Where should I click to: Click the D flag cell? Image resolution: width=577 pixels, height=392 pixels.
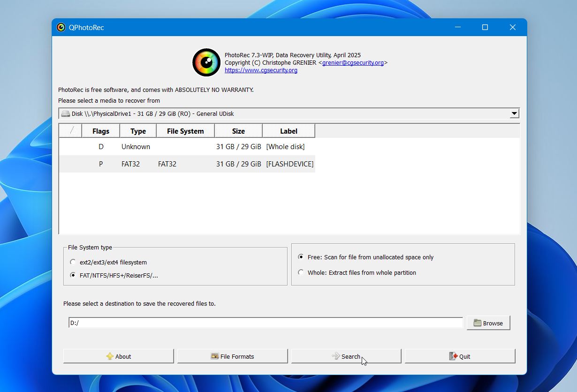pos(101,147)
